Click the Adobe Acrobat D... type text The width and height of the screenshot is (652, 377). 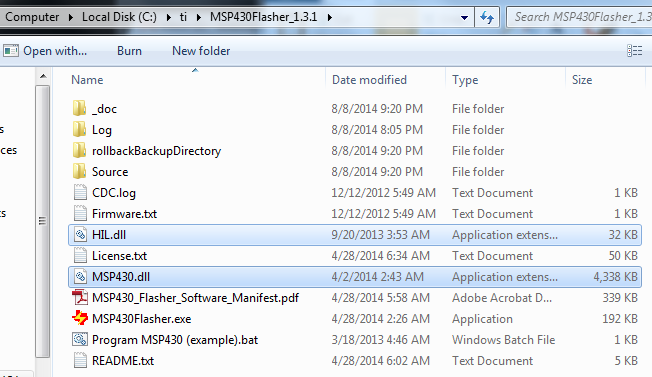[x=502, y=298]
